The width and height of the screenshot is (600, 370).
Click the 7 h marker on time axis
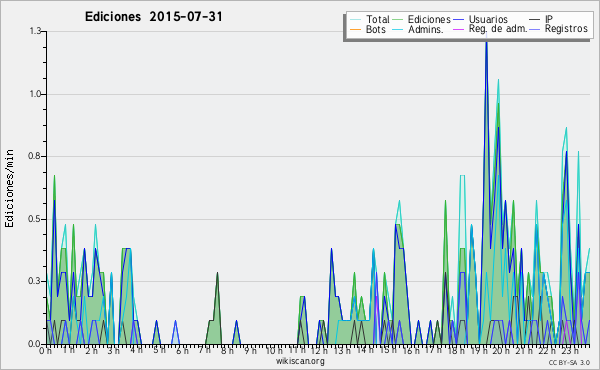[204, 350]
